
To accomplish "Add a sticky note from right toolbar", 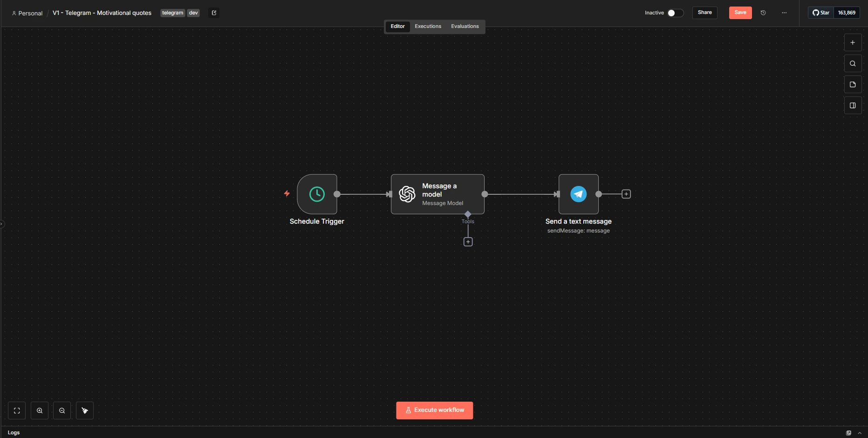I will pos(853,85).
